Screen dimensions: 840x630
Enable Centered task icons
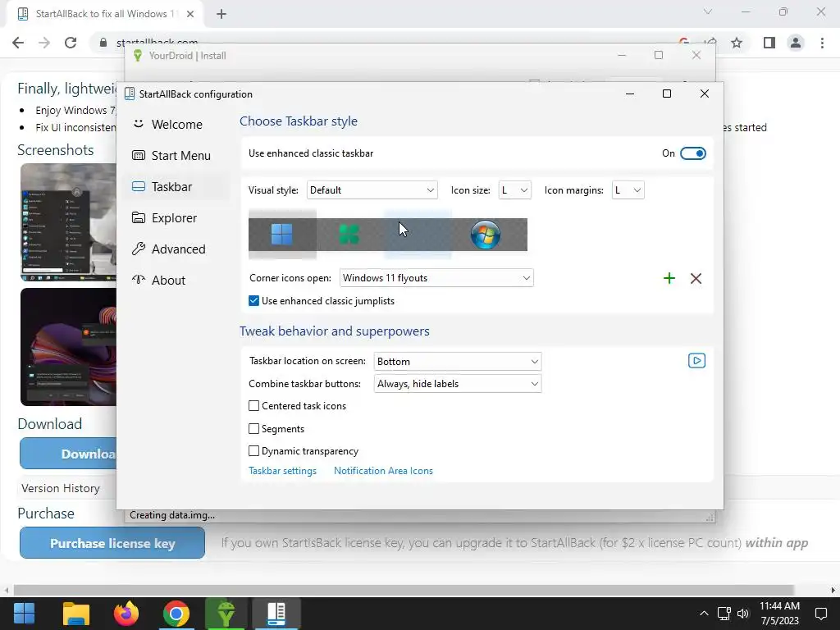click(x=254, y=406)
